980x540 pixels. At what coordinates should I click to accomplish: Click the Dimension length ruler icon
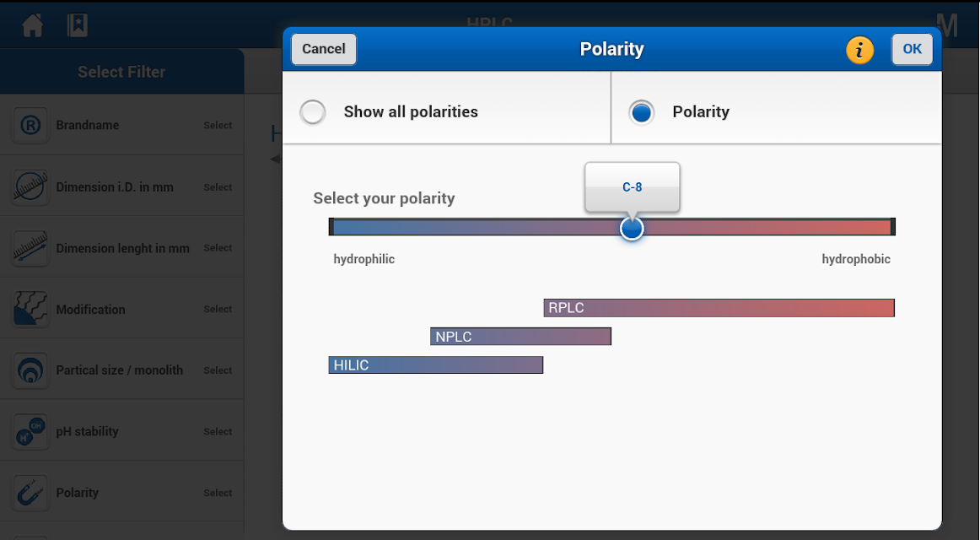click(30, 248)
